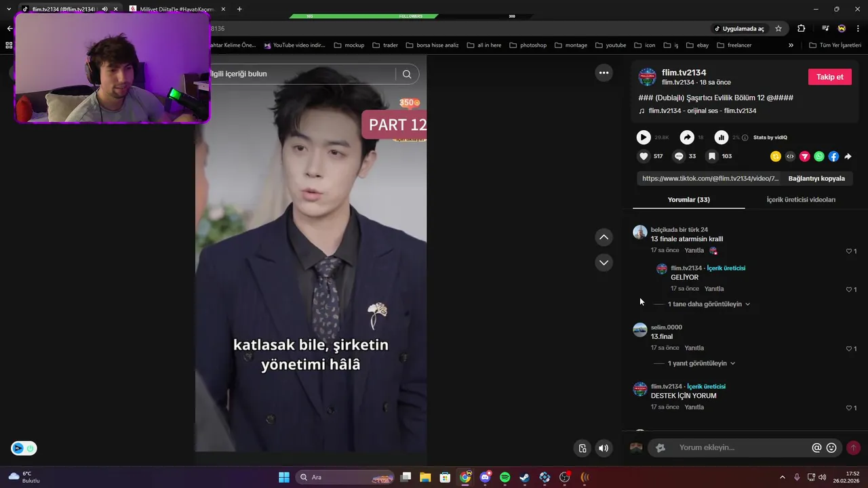This screenshot has height=488, width=868.
Task: Open the photoshop bookmarks folder
Action: (x=528, y=45)
